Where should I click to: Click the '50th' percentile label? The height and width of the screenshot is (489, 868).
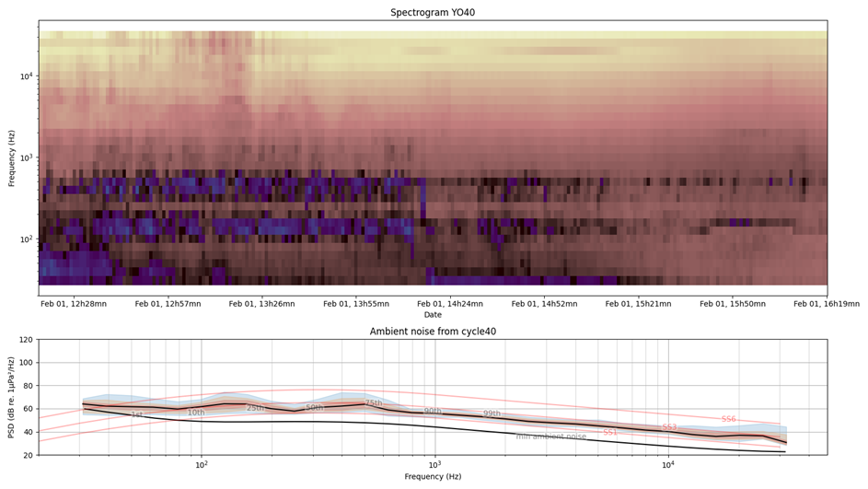tap(315, 408)
